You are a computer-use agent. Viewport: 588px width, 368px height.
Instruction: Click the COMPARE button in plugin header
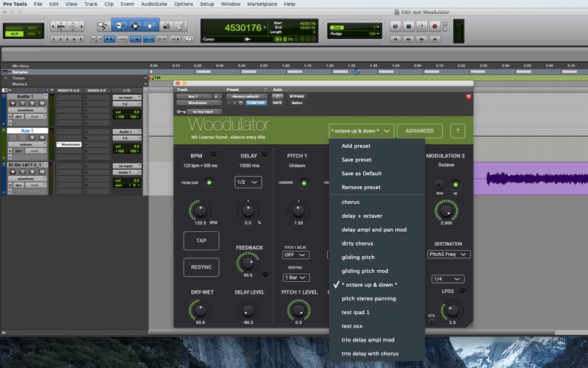click(x=256, y=103)
